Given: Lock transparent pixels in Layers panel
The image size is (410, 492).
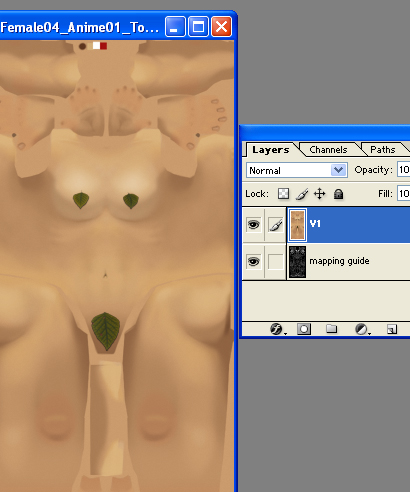Looking at the screenshot, I should click(283, 194).
